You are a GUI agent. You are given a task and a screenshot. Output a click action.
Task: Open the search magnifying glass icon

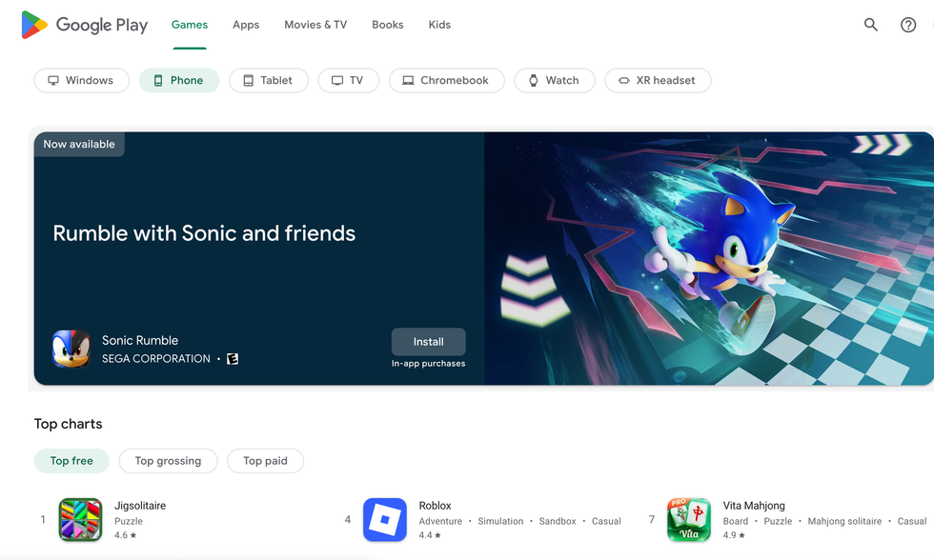(x=870, y=24)
